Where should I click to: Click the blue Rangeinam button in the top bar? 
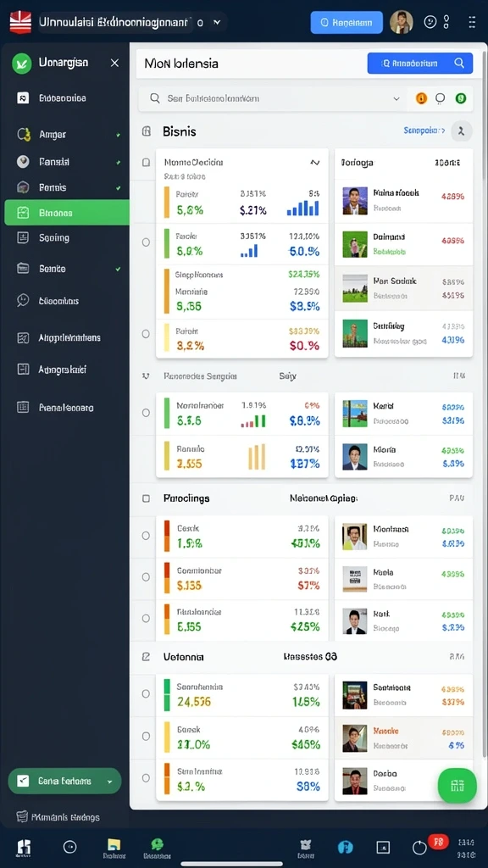(347, 23)
